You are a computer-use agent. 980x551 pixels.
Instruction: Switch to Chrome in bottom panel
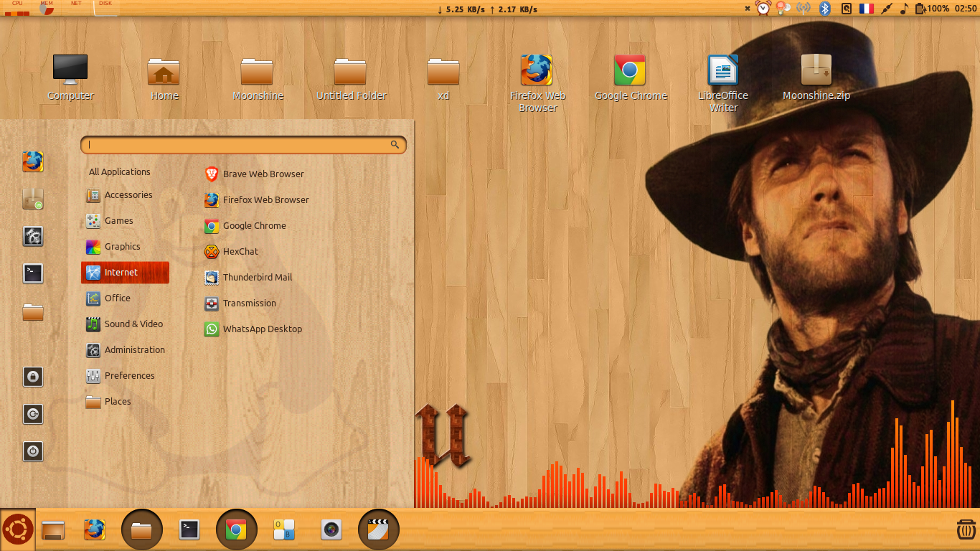236,530
